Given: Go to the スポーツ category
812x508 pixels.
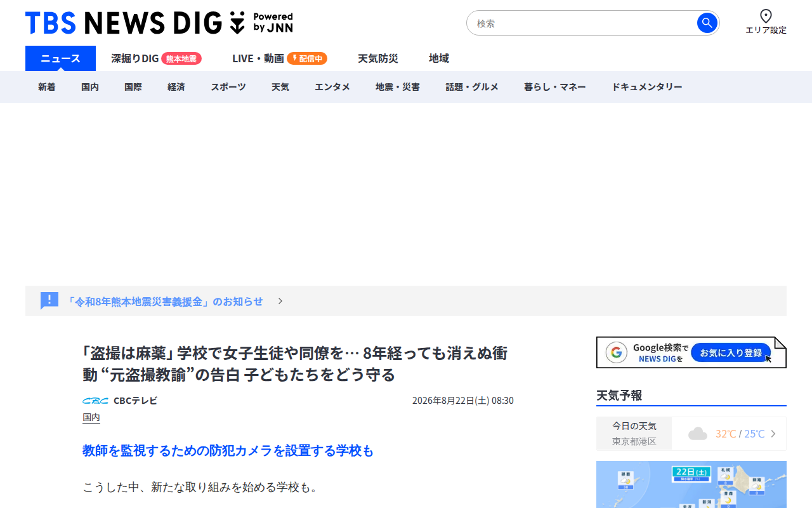Looking at the screenshot, I should 228,87.
